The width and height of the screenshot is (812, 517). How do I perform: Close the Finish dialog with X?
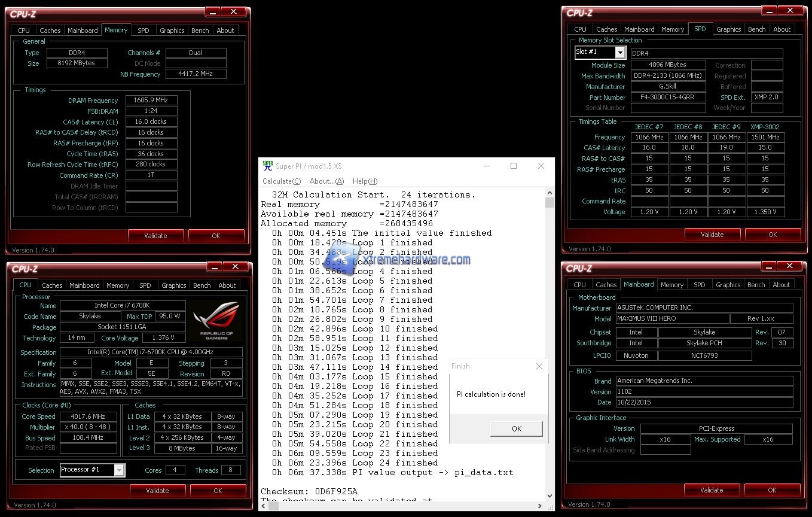[539, 366]
